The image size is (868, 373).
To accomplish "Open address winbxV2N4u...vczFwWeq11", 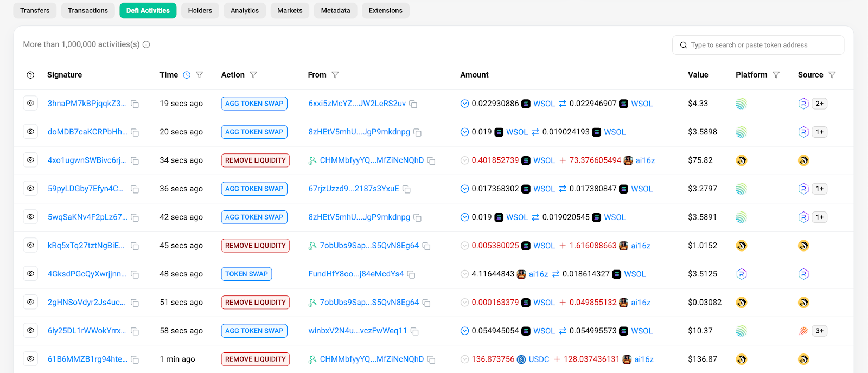I will tap(358, 331).
